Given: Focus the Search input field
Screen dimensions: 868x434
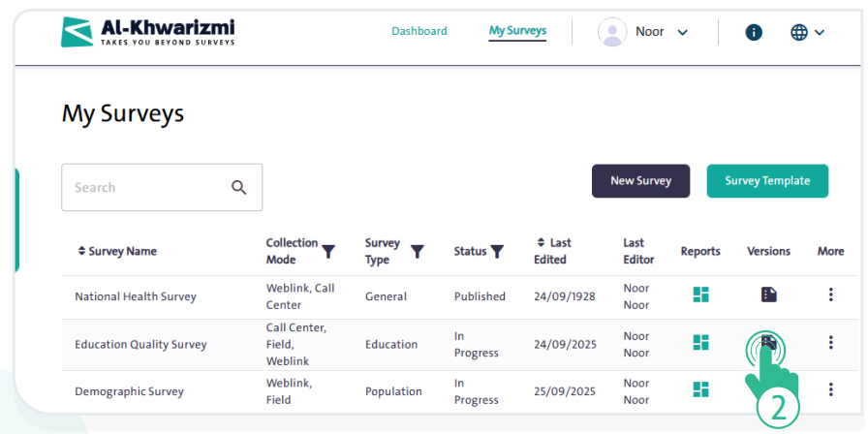Looking at the screenshot, I should (x=145, y=187).
